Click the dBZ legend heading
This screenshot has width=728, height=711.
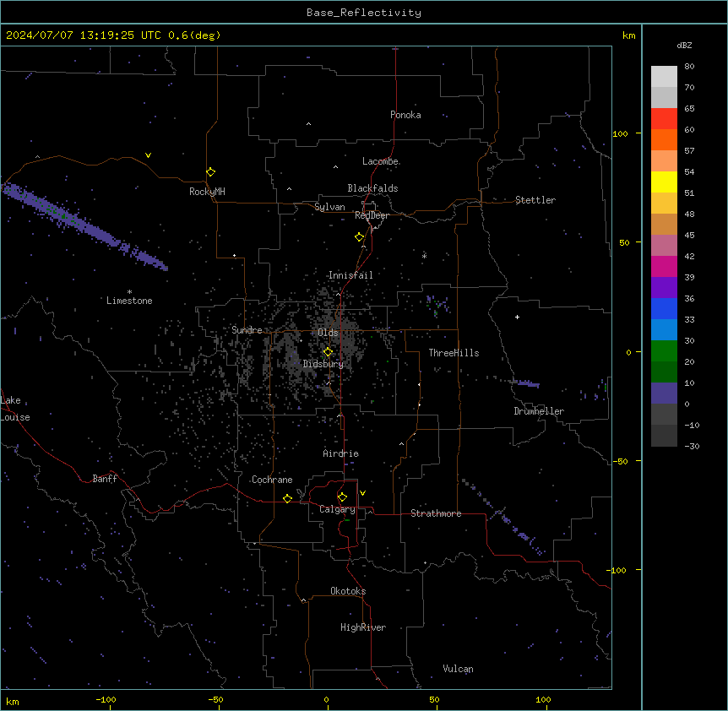tap(684, 46)
